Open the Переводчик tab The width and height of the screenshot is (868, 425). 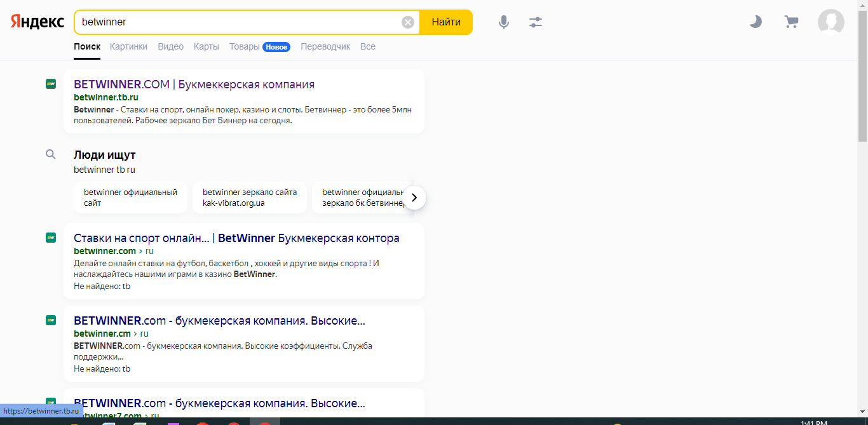coord(325,46)
